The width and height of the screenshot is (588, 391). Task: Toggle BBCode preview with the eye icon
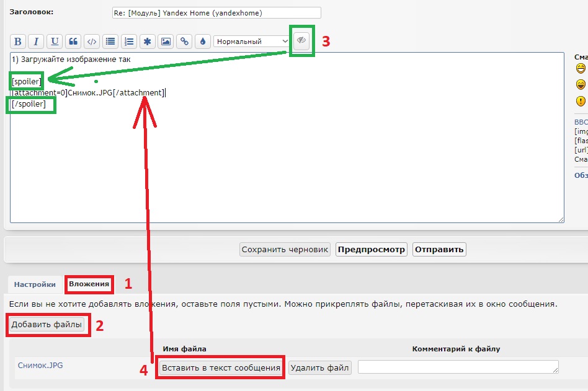[x=300, y=41]
